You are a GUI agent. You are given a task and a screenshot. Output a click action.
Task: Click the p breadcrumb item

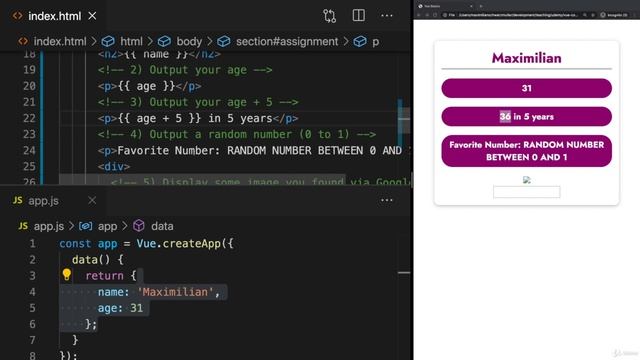pyautogui.click(x=376, y=42)
